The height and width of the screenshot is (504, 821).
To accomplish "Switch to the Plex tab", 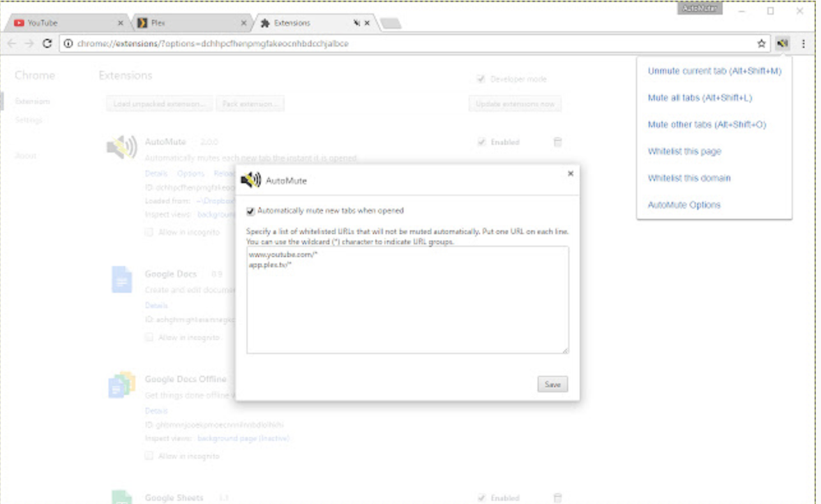I will [x=185, y=23].
